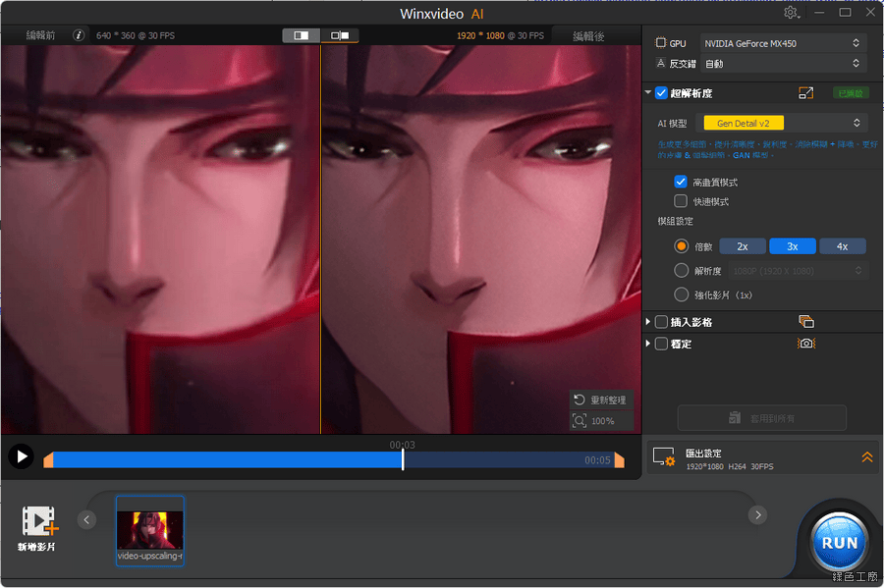
Task: Click the super resolution preview icon
Action: 805,93
